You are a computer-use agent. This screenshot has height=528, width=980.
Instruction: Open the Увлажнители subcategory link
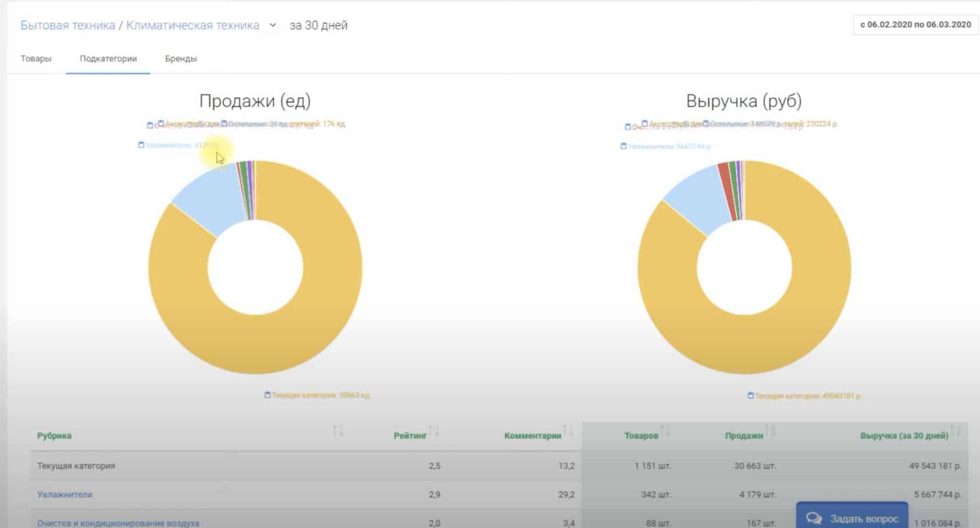65,495
